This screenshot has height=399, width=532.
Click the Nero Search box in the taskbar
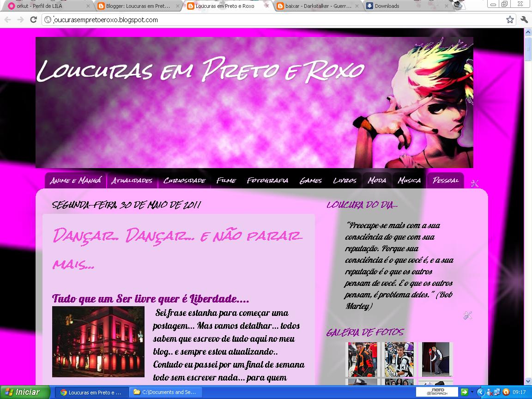coord(437,392)
